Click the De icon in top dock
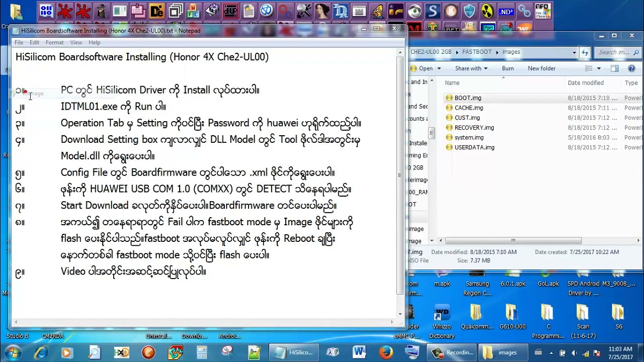This screenshot has height=362, width=644. [x=157, y=11]
